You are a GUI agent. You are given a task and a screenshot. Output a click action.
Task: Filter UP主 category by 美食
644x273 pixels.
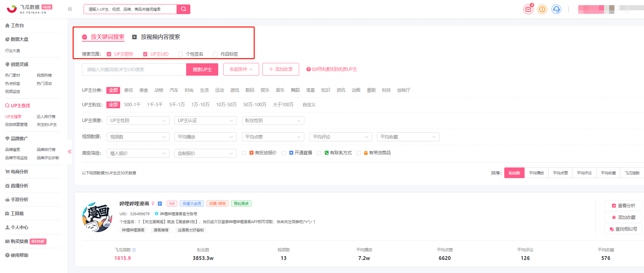point(144,90)
